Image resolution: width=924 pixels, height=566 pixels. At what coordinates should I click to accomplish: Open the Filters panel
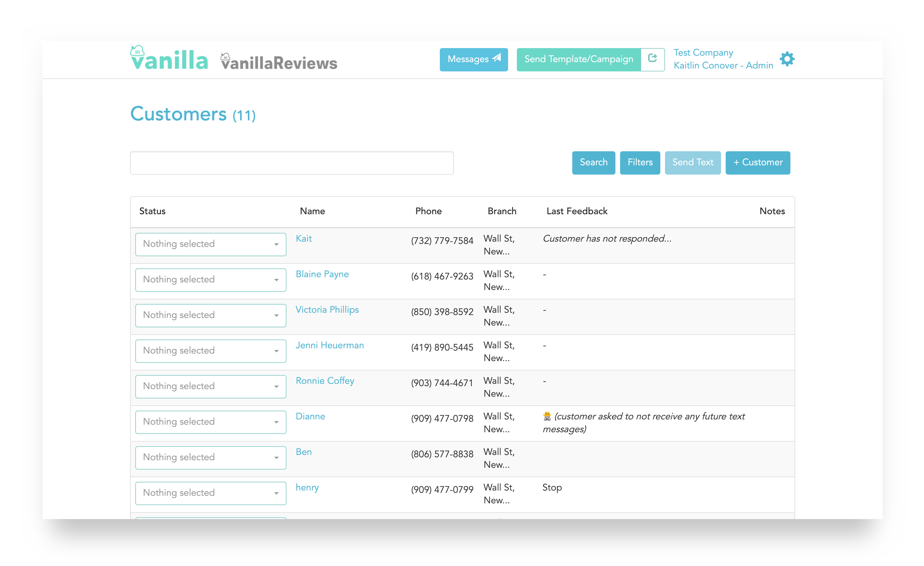[x=640, y=163]
